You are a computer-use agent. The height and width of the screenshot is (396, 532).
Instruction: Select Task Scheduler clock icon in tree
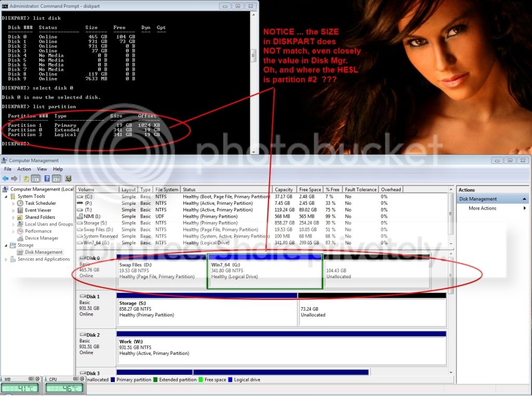[x=20, y=203]
